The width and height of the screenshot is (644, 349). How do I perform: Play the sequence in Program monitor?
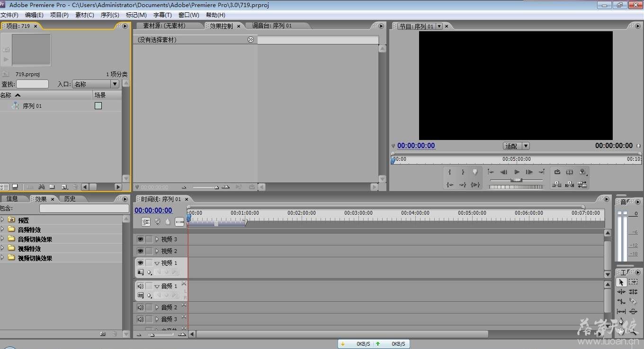517,172
